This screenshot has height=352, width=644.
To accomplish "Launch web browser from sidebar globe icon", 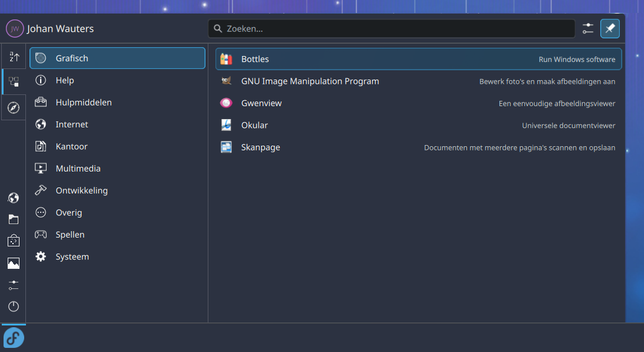I will coord(14,198).
